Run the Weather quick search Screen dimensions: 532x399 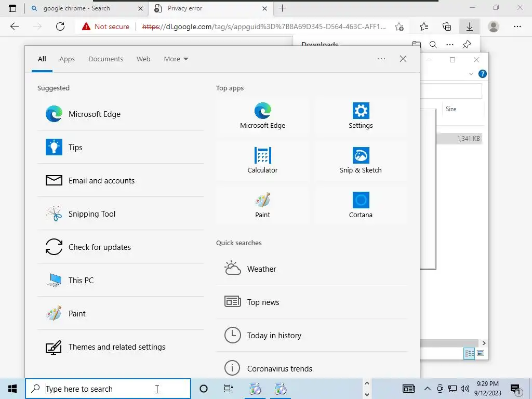point(312,269)
